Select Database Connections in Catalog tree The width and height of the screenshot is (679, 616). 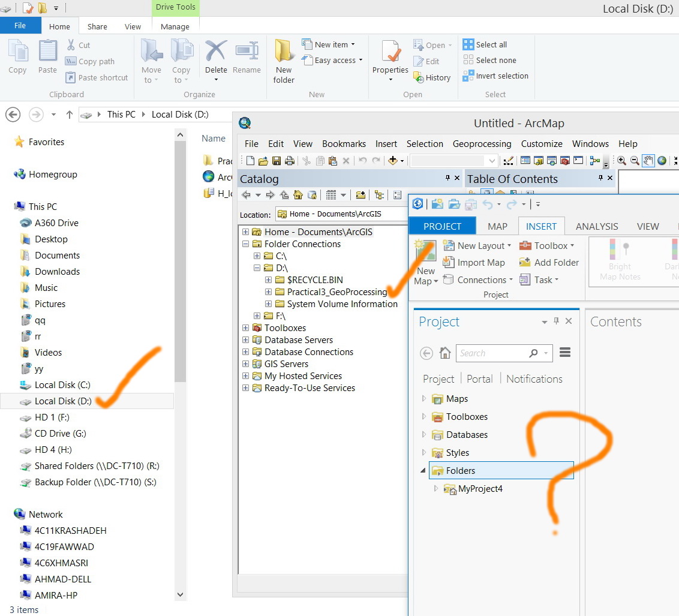pyautogui.click(x=309, y=352)
